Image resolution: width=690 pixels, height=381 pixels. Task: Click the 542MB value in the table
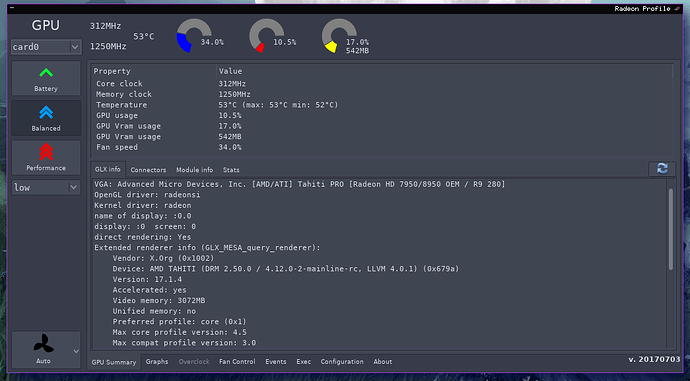tap(230, 137)
